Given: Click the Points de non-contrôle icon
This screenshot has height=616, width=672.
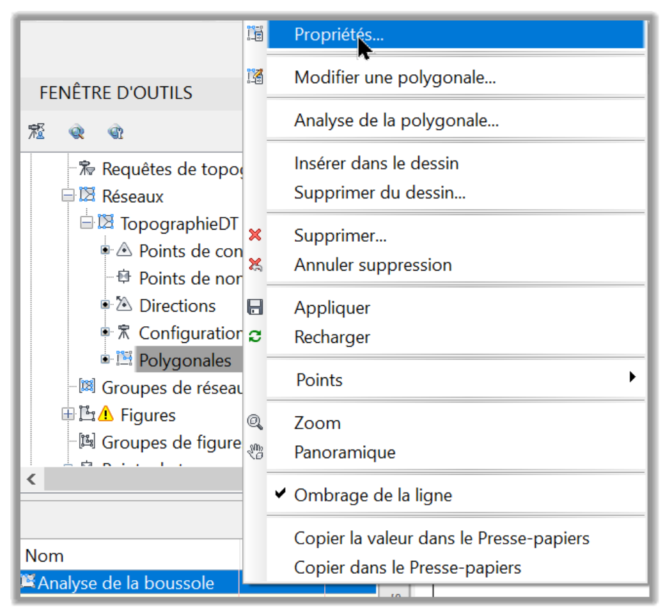Looking at the screenshot, I should click(124, 276).
